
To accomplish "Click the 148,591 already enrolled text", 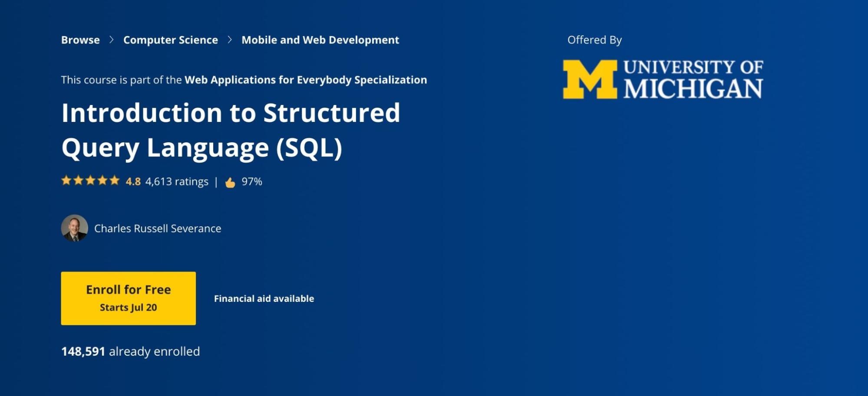I will (x=130, y=351).
